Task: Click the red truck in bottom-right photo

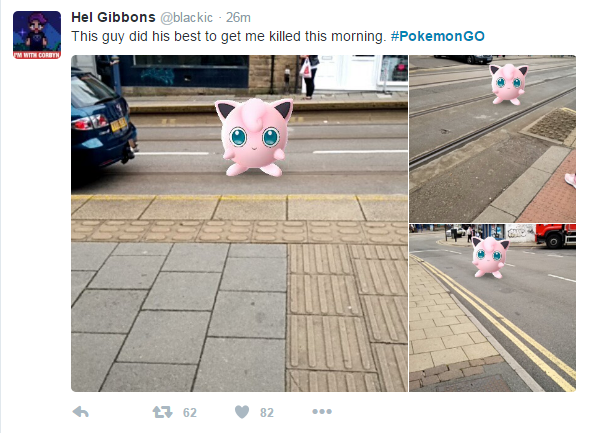Action: click(556, 235)
